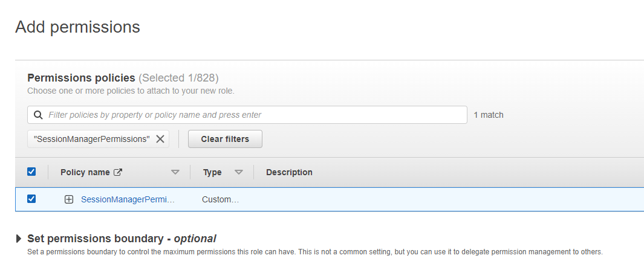The height and width of the screenshot is (267, 644).
Task: Expand the Set permissions boundary triangle
Action: 19,239
